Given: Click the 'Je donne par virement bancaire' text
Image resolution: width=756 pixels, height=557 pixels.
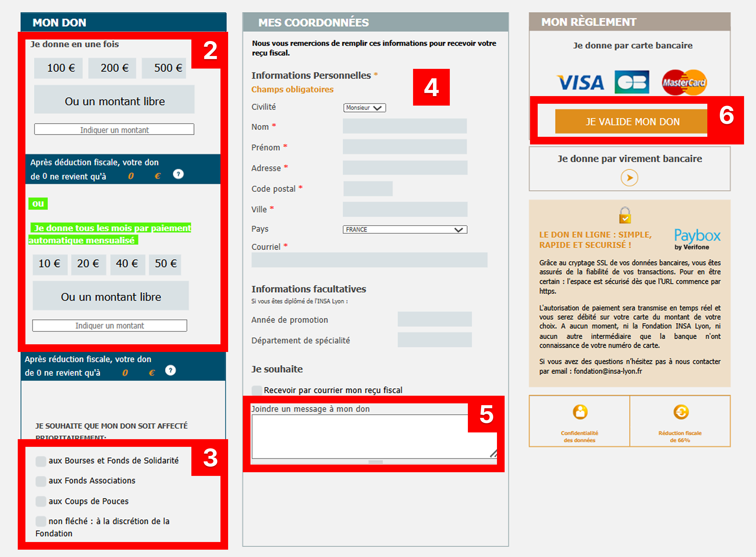Looking at the screenshot, I should 630,159.
